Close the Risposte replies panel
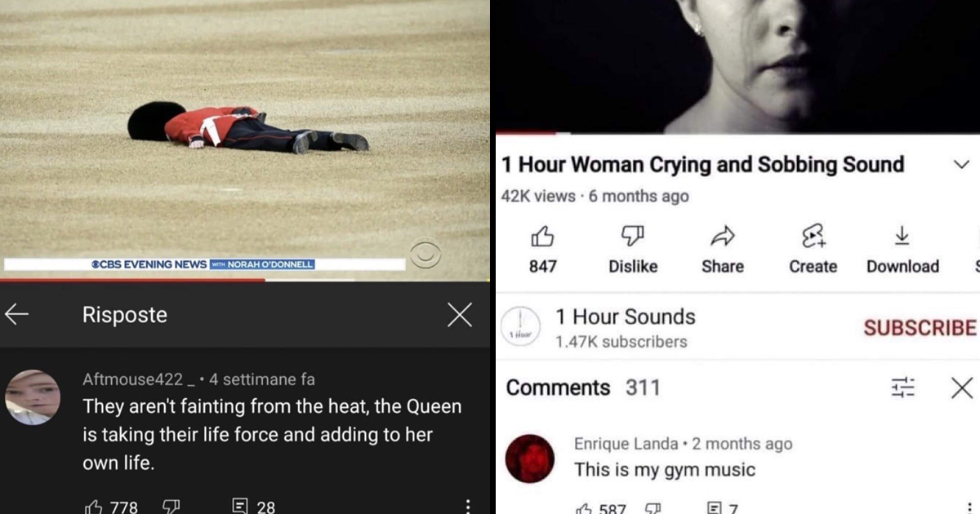 tap(460, 315)
